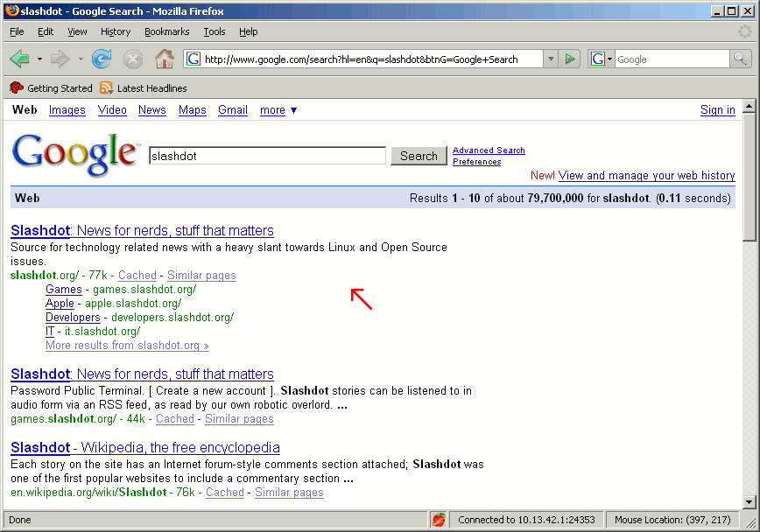The height and width of the screenshot is (532, 760).
Task: Open the search engine selector dropdown
Action: [601, 59]
